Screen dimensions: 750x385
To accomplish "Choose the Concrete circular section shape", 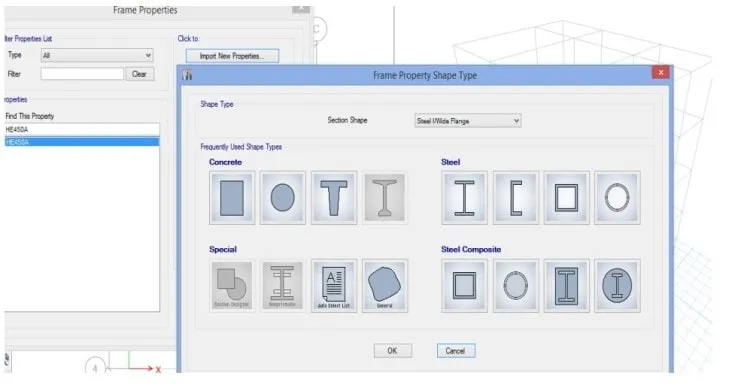I will point(283,198).
